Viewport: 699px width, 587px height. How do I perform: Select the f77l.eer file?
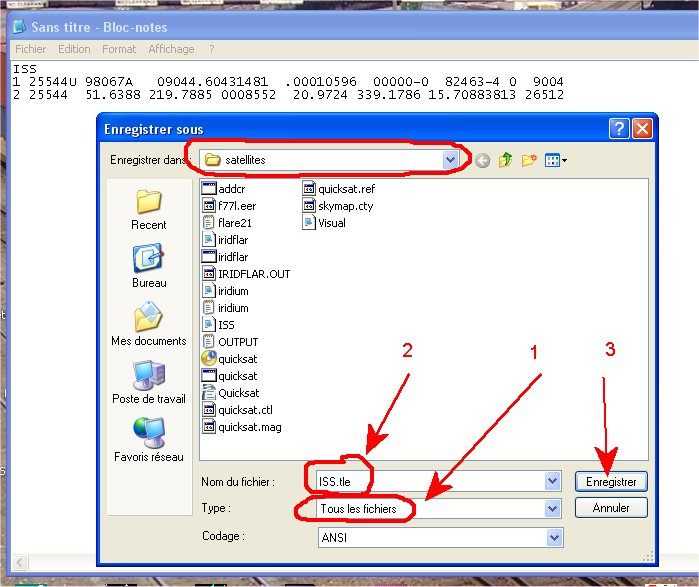click(229, 205)
